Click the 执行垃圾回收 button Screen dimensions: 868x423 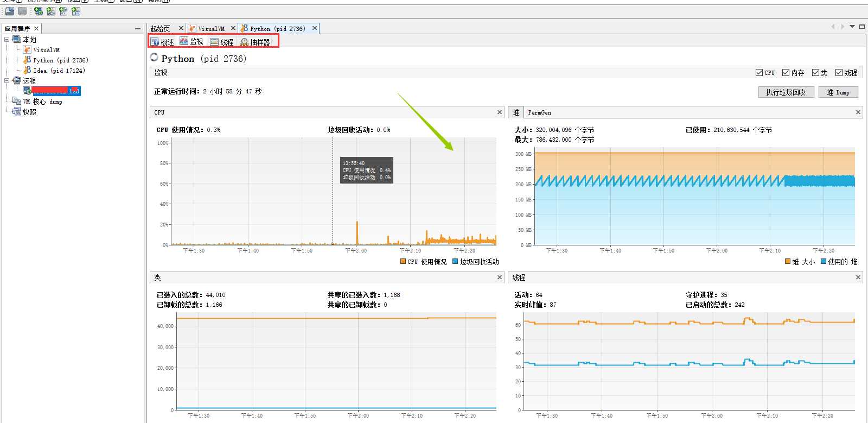coord(786,92)
